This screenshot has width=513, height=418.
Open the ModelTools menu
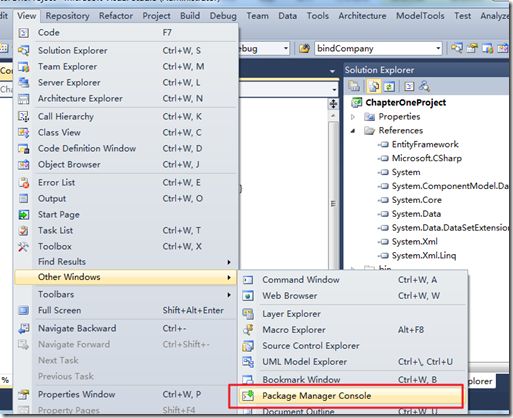click(x=420, y=16)
